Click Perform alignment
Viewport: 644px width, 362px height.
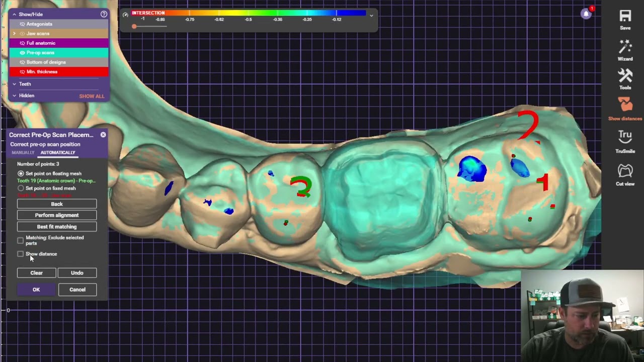pos(57,215)
